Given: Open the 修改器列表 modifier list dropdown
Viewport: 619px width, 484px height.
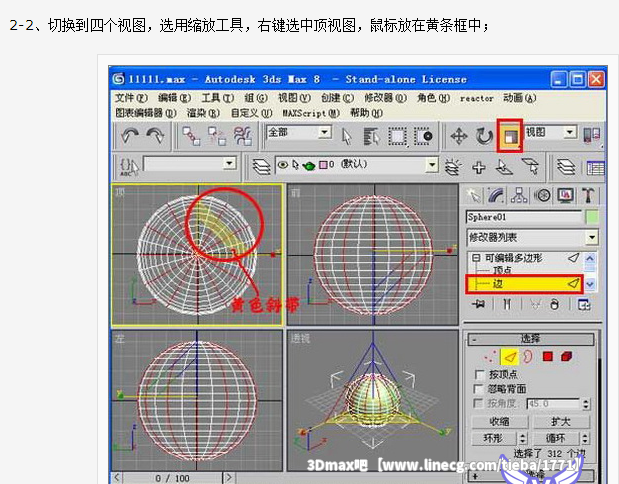Looking at the screenshot, I should point(592,237).
